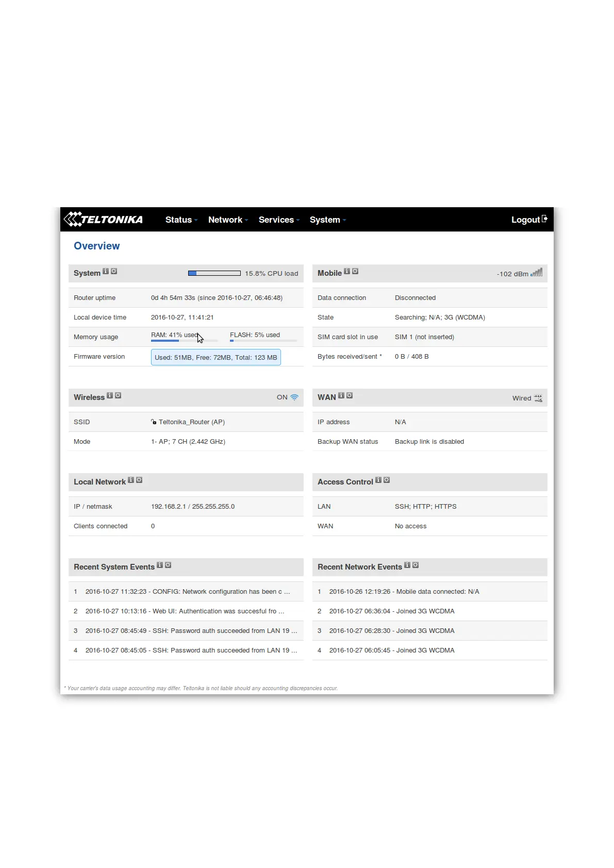The width and height of the screenshot is (614, 868).
Task: Click system event 'Web UI: Authentication' row
Action: (186, 611)
